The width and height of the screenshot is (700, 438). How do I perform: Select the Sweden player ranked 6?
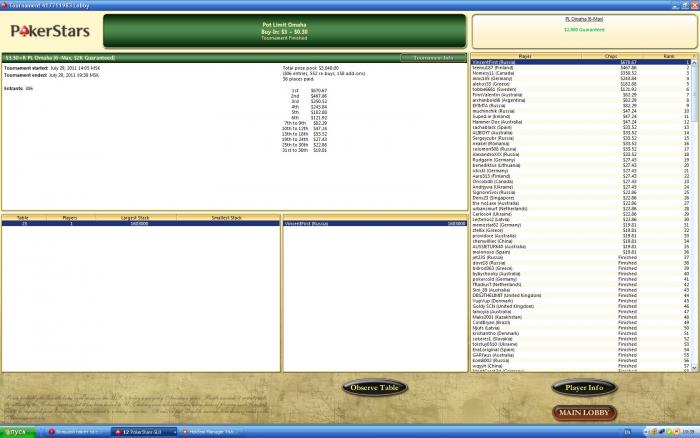tap(581, 89)
